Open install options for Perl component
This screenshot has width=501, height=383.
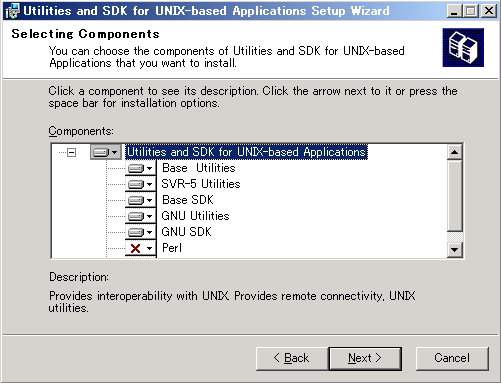point(141,248)
